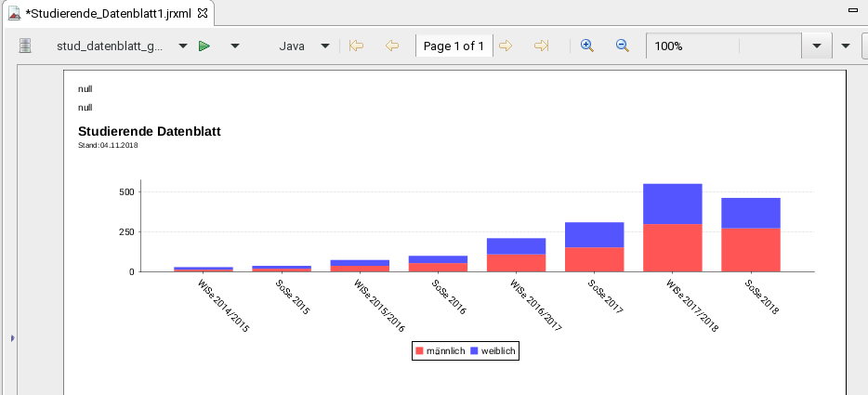Expand the rightmost toolbar menu arrow
Screen dimensions: 868x395
846,46
